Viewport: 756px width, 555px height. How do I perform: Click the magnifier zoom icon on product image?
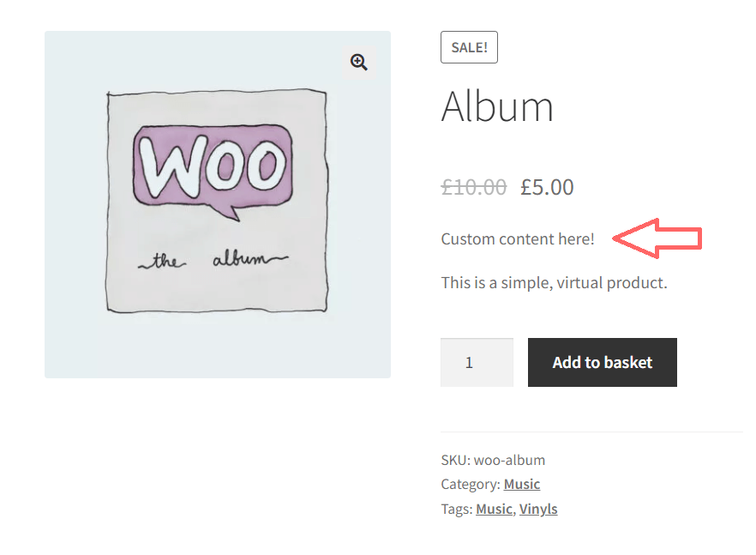358,62
